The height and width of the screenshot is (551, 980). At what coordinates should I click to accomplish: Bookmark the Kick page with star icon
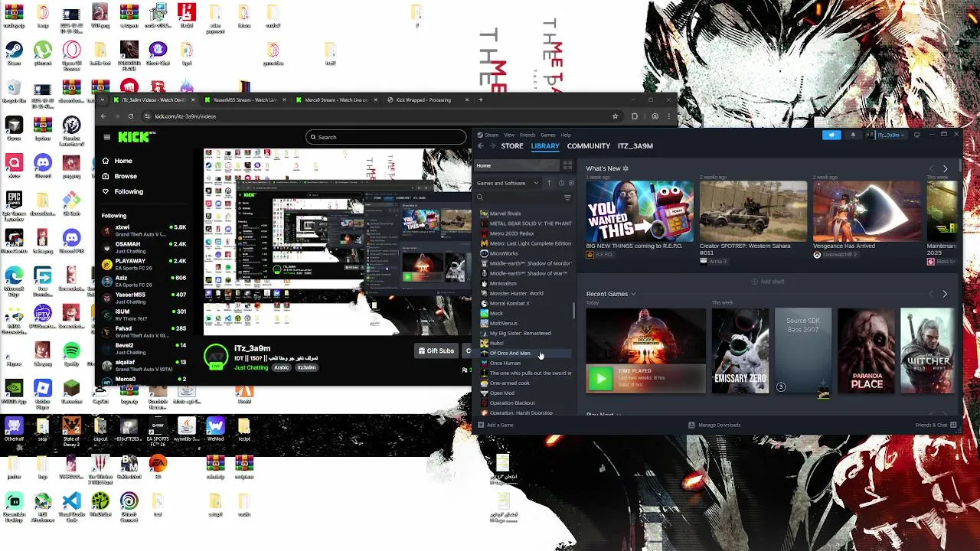[x=615, y=116]
